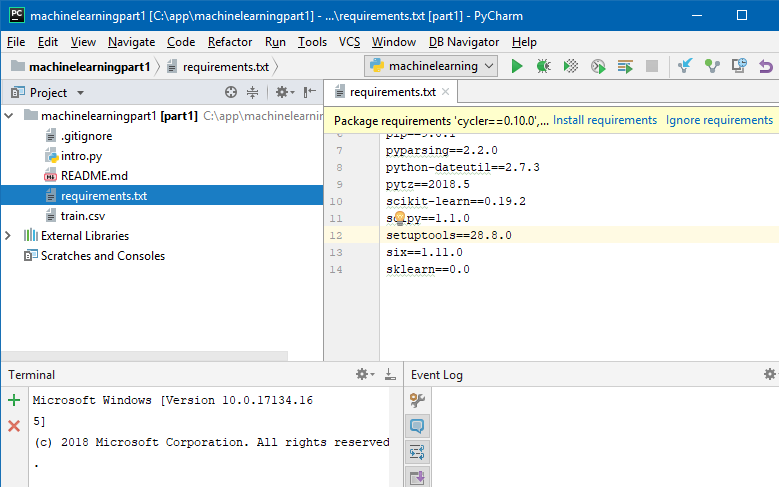
Task: Commit changes with the green VCS icon
Action: [x=712, y=66]
